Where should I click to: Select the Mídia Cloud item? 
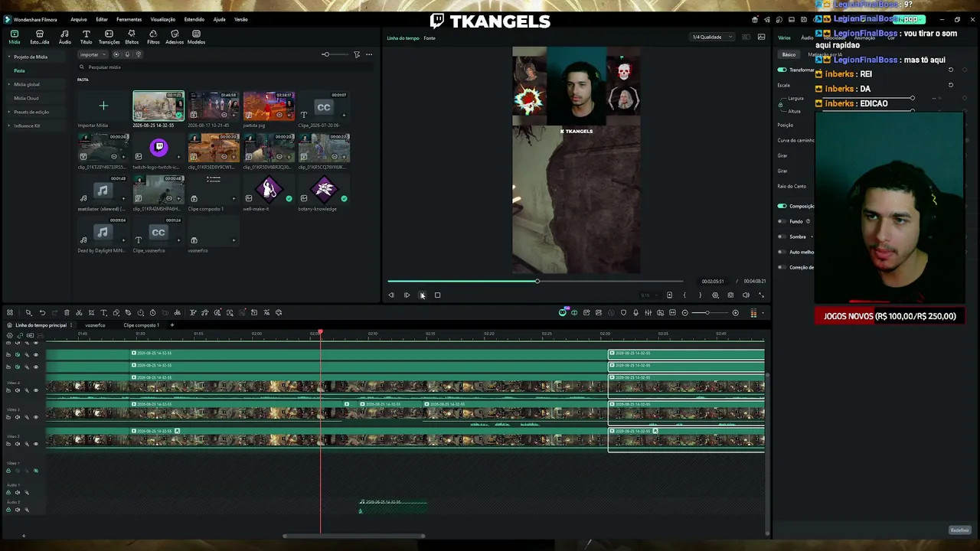pos(26,98)
